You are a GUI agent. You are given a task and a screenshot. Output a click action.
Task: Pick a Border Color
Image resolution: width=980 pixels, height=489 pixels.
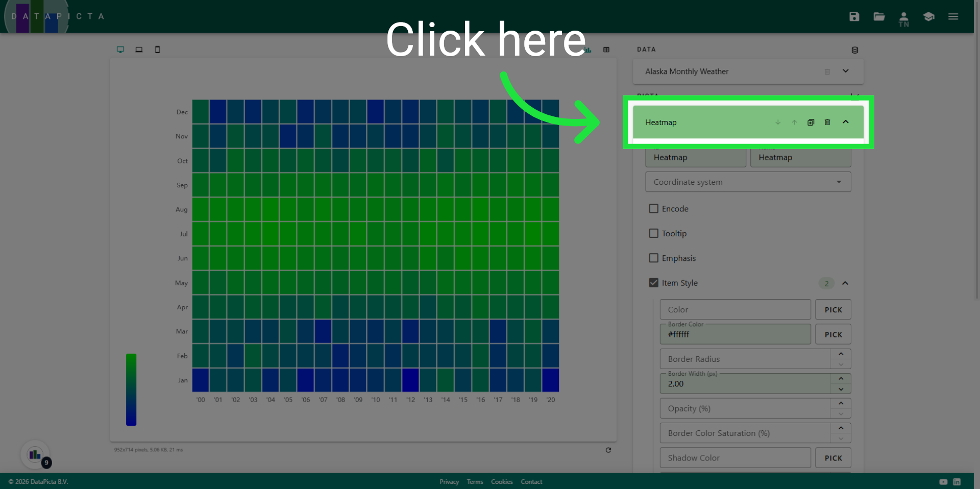click(x=833, y=334)
